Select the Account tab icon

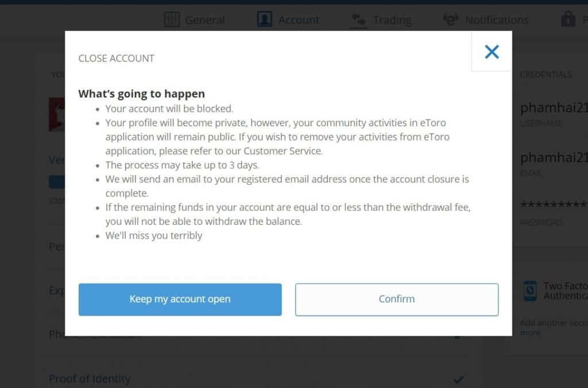tap(264, 19)
